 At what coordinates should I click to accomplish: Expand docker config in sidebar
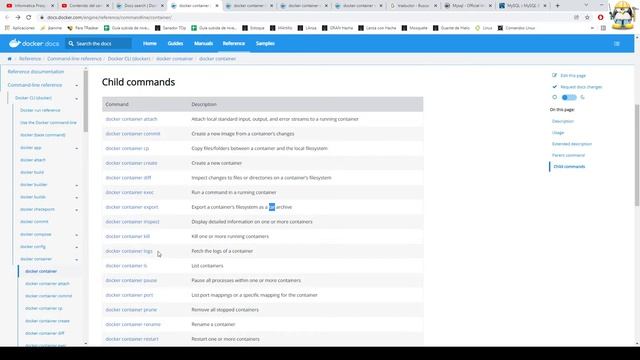coord(77,247)
